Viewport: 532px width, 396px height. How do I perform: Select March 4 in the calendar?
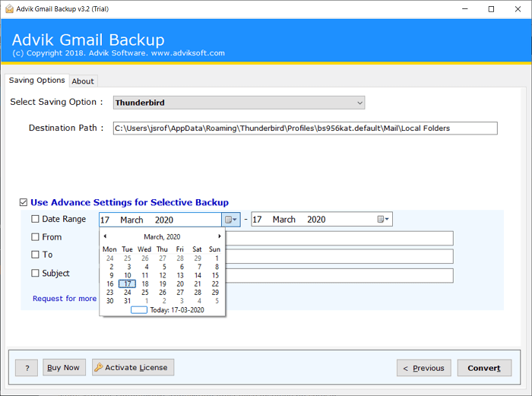[x=146, y=267]
